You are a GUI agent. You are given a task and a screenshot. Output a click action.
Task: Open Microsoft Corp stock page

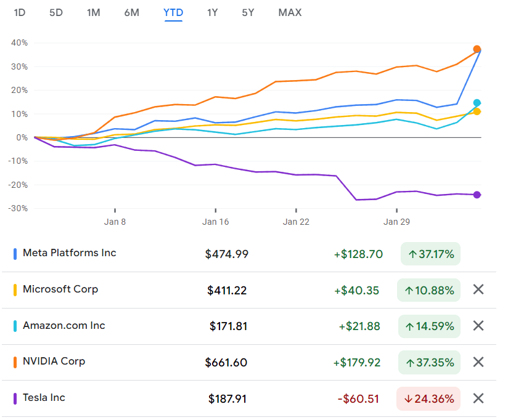[x=60, y=289]
